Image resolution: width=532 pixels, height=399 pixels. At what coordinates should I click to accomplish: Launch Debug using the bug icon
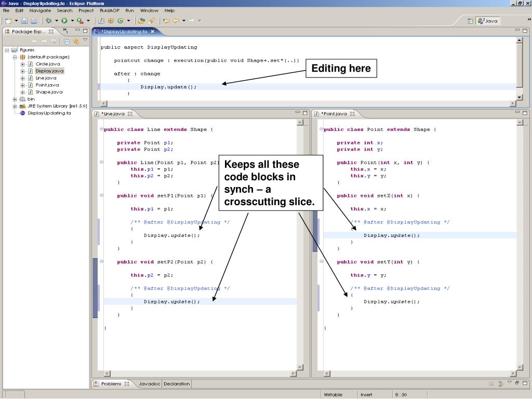[48, 21]
